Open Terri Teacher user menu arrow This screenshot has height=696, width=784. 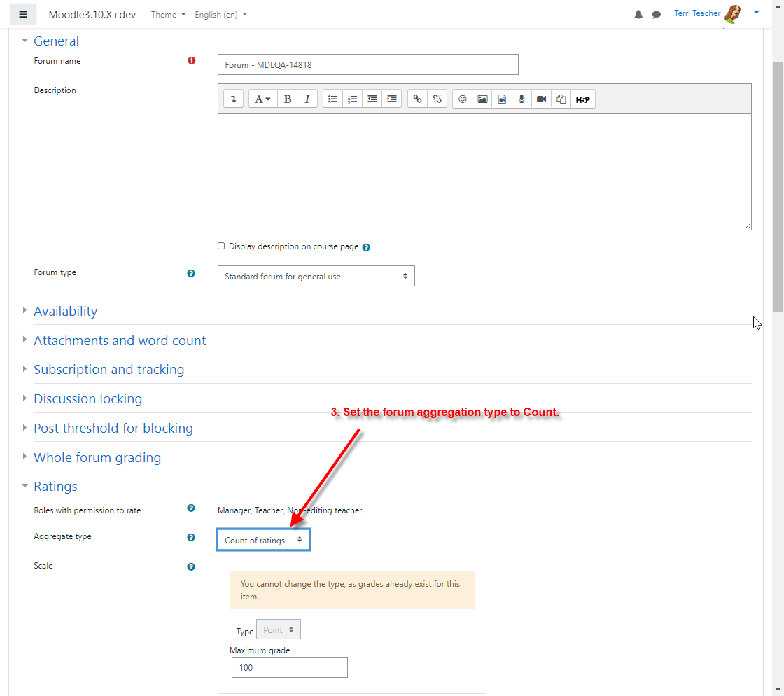[x=756, y=13]
